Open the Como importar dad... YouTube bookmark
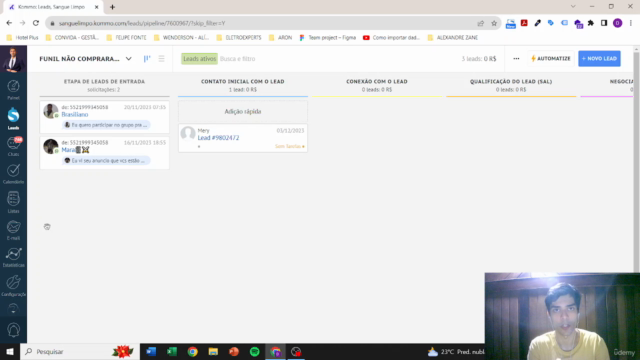 [x=391, y=38]
